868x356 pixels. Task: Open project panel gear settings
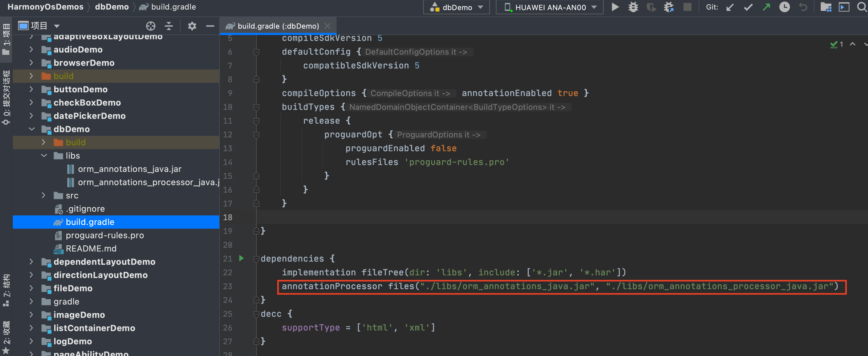coord(192,26)
